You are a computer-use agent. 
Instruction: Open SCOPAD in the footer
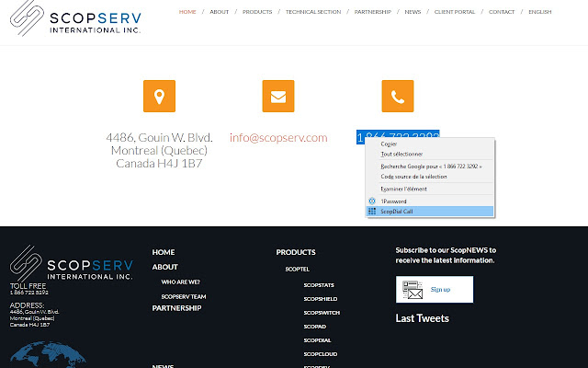click(315, 327)
